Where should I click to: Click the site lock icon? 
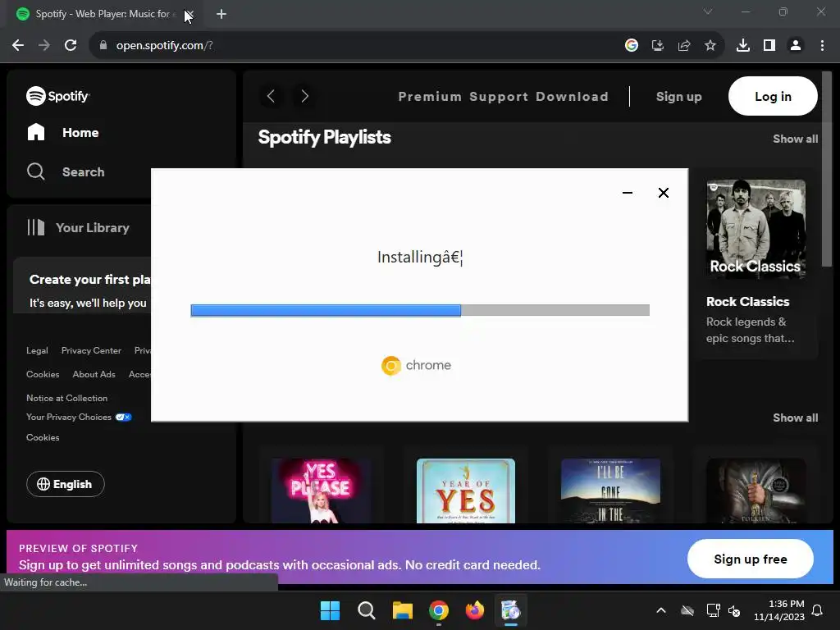point(103,46)
